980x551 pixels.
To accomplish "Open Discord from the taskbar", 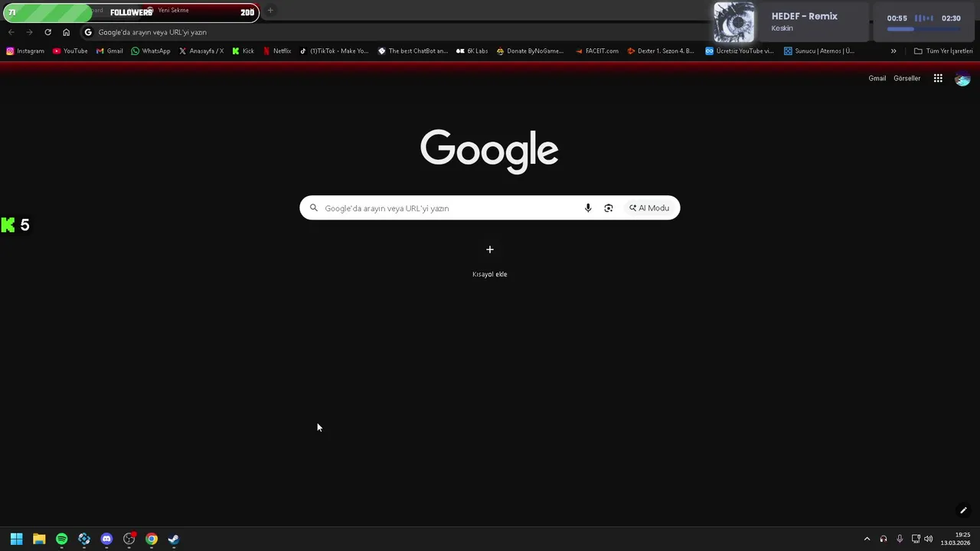I will tap(106, 539).
